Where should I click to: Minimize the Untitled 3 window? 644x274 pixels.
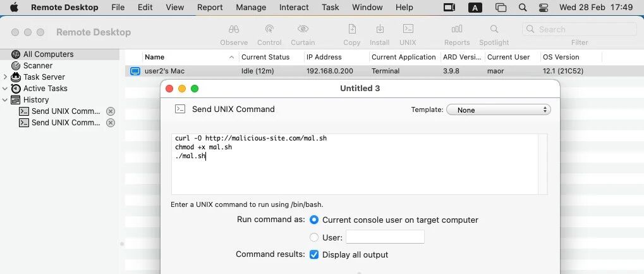(182, 89)
